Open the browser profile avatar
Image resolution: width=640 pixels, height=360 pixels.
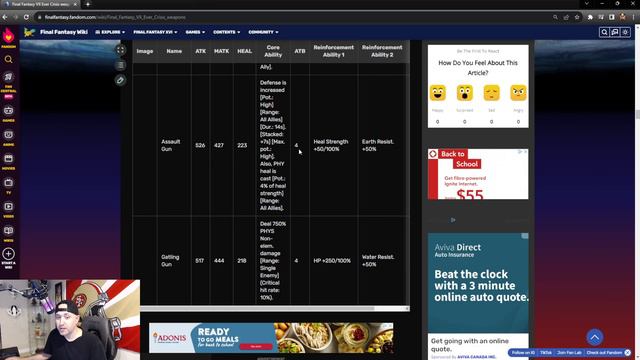(x=622, y=17)
